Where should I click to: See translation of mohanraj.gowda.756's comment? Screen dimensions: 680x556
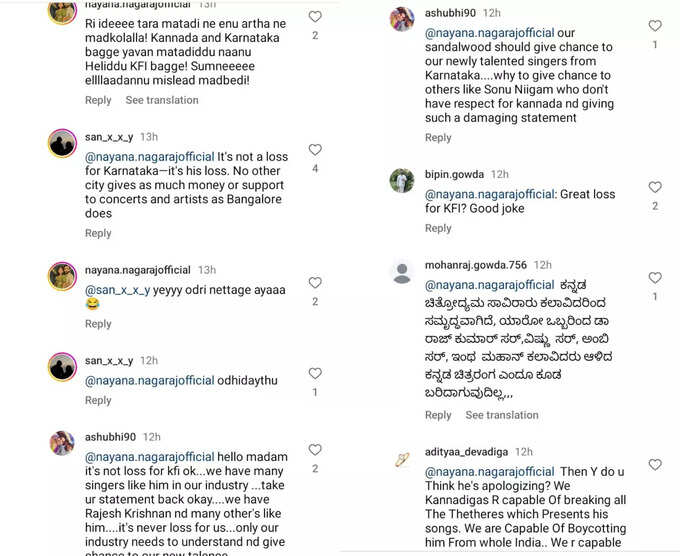(x=502, y=415)
